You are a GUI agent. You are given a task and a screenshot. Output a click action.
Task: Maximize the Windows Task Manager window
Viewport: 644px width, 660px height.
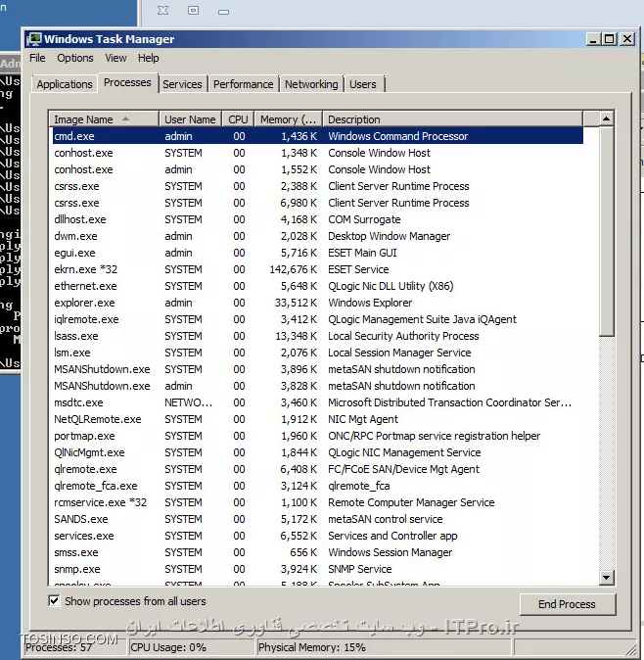point(609,39)
